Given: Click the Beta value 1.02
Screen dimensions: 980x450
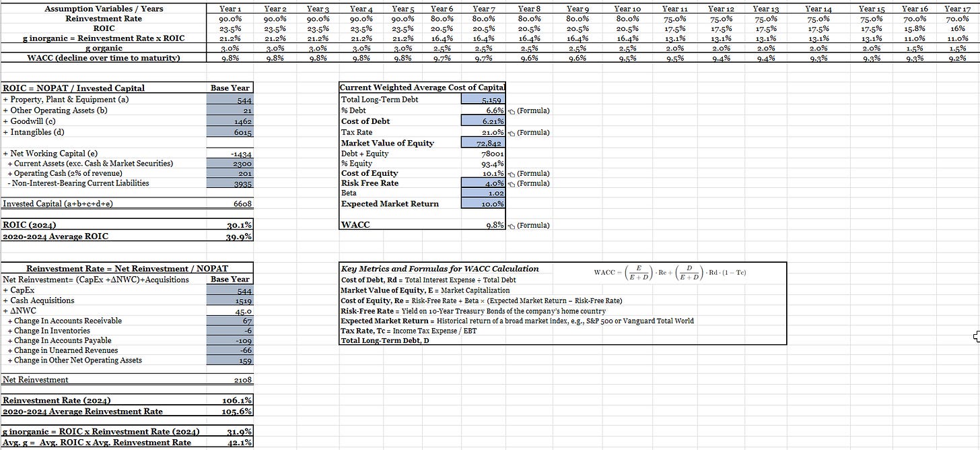Looking at the screenshot, I should [x=483, y=193].
